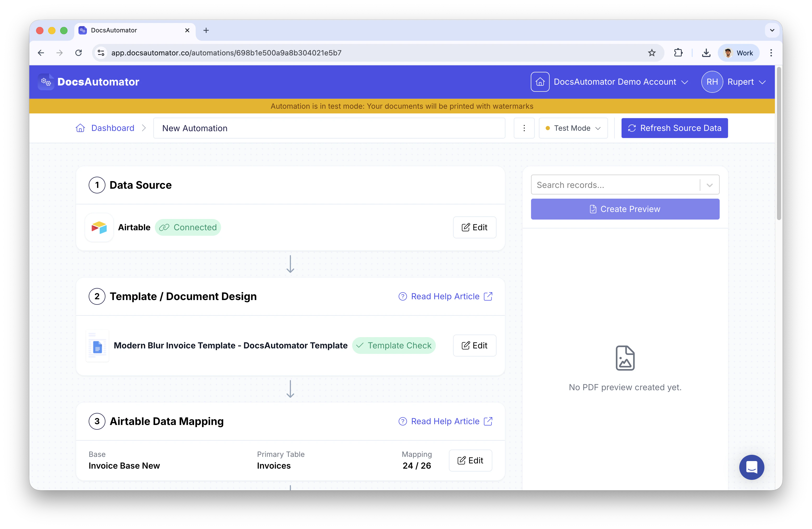The width and height of the screenshot is (812, 529).
Task: Click the help question icon in Template section
Action: click(x=403, y=297)
